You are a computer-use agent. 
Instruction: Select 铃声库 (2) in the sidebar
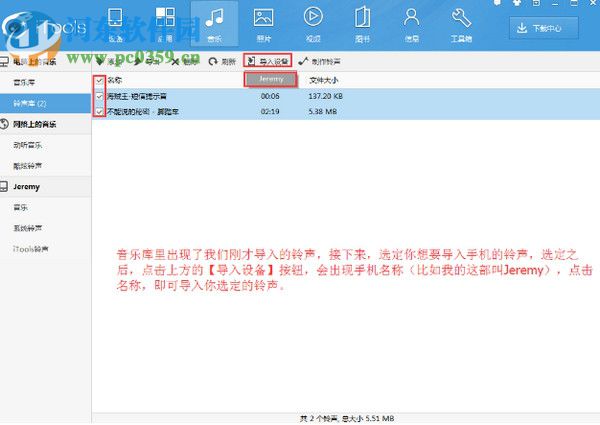pos(45,103)
